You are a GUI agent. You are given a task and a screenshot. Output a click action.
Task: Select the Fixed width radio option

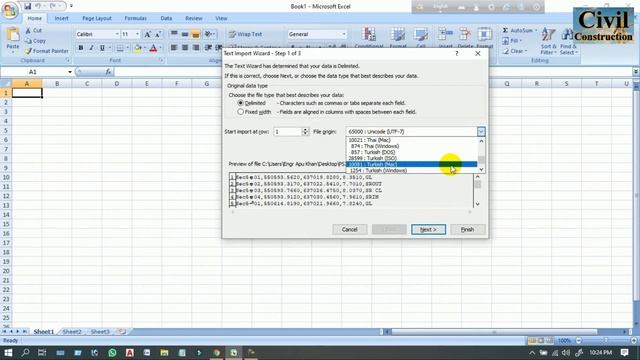[x=240, y=112]
